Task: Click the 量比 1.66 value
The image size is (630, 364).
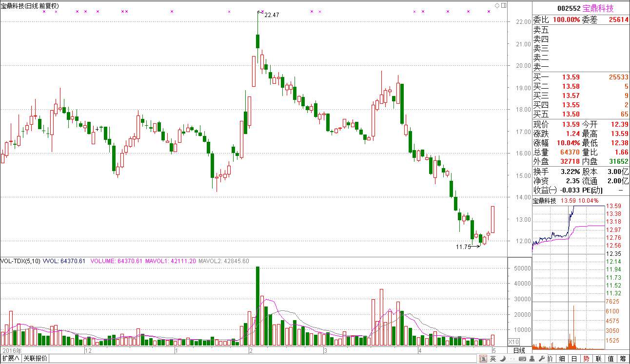Action: pyautogui.click(x=622, y=153)
